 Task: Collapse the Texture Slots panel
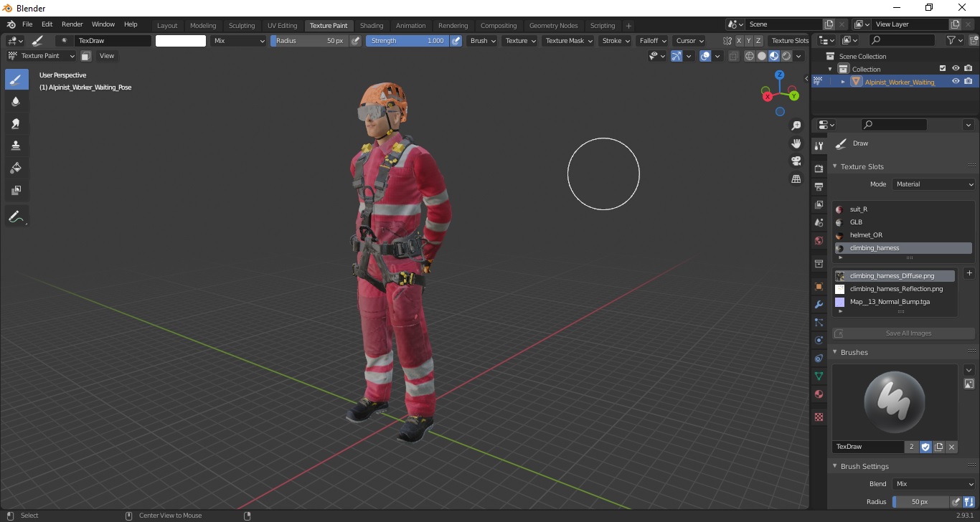point(835,166)
